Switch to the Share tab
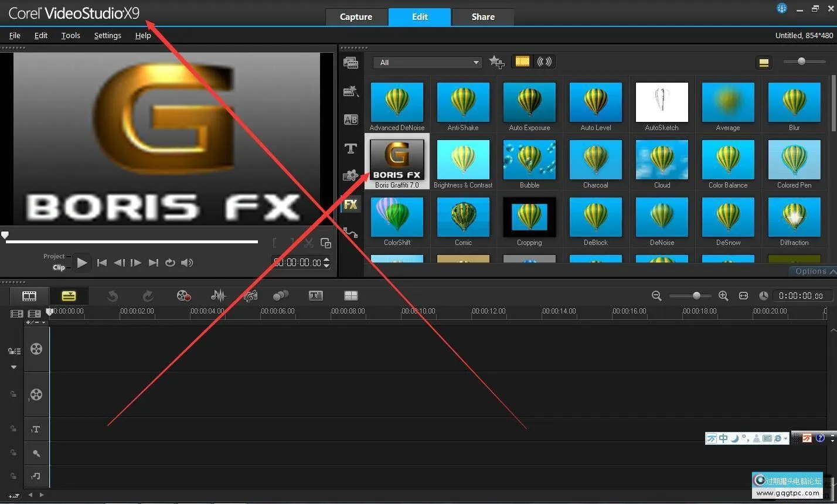 click(483, 17)
